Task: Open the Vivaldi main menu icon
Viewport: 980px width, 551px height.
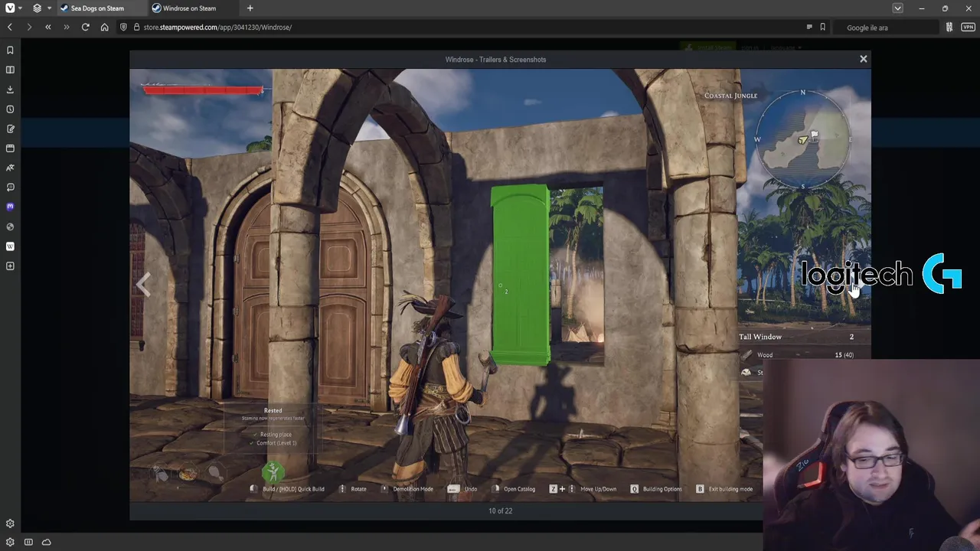Action: tap(9, 8)
